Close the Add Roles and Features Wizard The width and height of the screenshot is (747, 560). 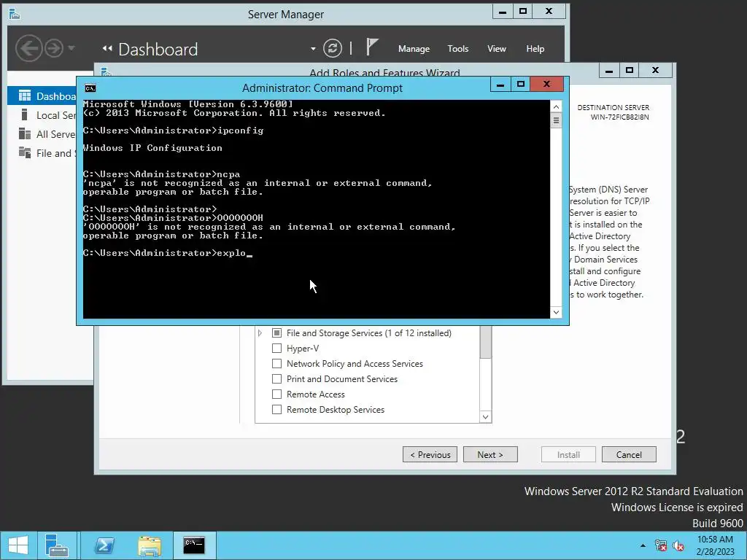pyautogui.click(x=656, y=71)
